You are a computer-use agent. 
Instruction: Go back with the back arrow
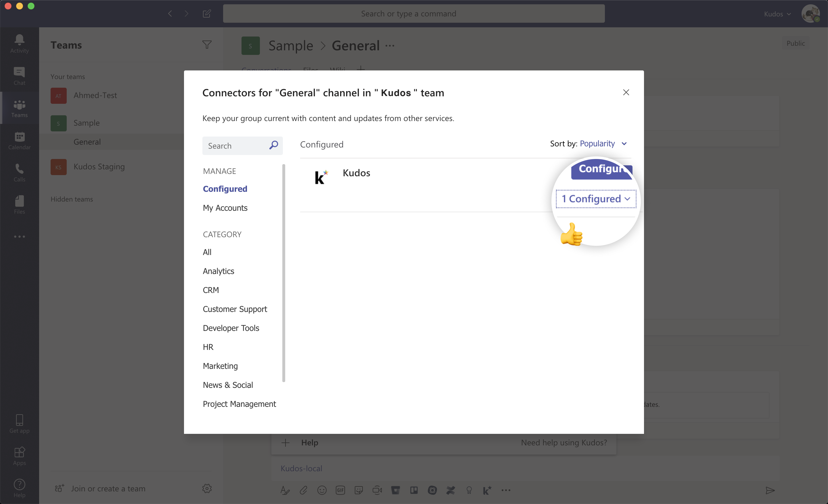tap(170, 14)
